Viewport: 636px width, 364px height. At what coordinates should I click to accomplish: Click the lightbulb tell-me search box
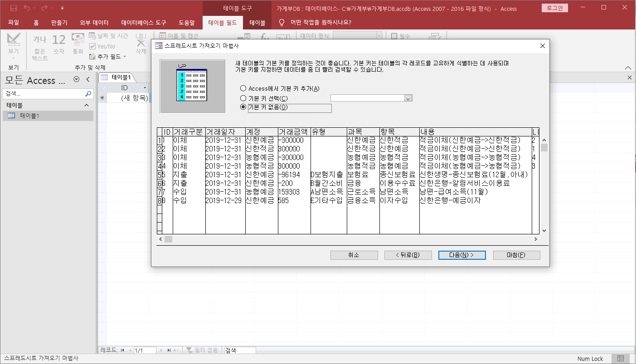[x=315, y=22]
